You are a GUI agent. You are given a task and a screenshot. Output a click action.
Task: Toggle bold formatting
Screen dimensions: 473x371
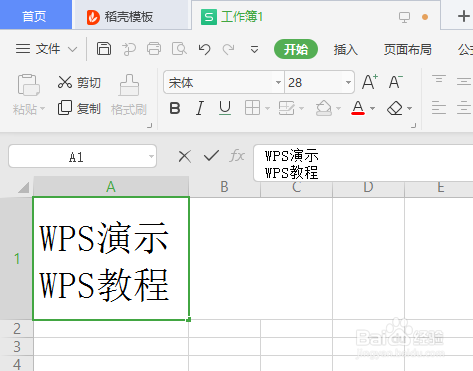(x=175, y=108)
